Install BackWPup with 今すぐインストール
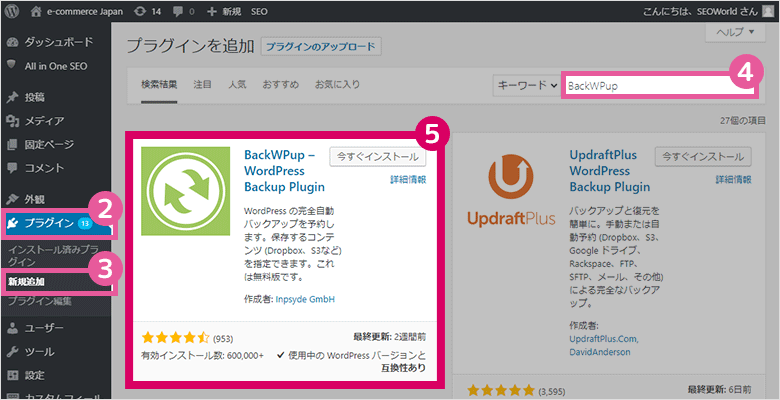 [x=378, y=156]
